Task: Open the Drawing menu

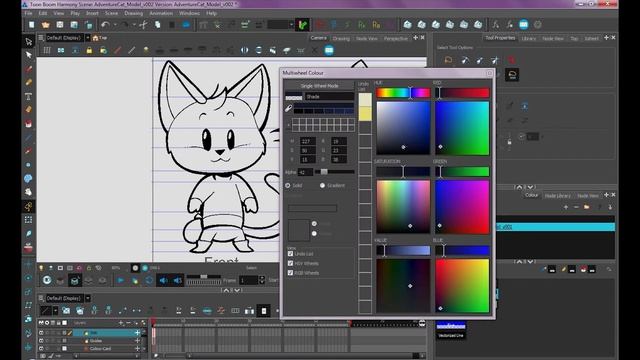Action: click(x=133, y=13)
